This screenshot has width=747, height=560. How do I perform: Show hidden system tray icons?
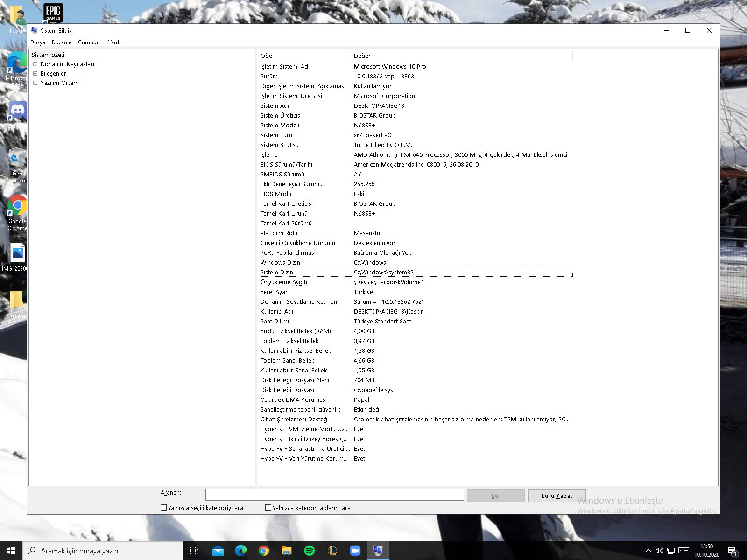click(x=648, y=551)
